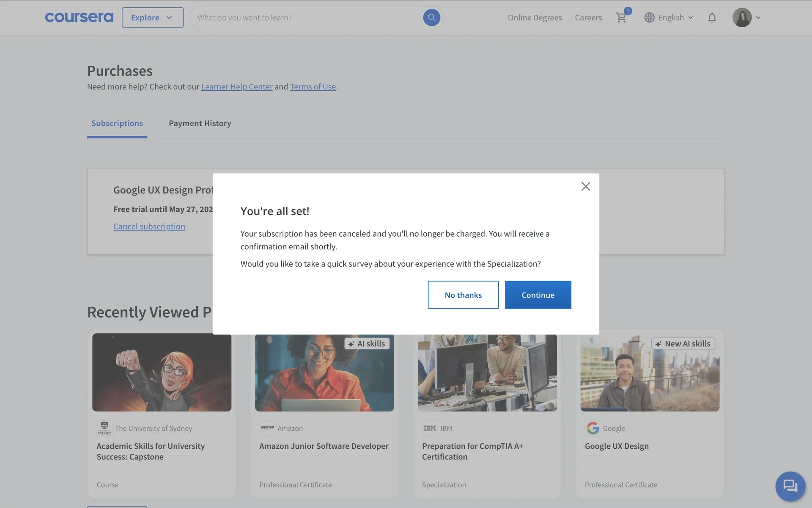Select the Subscriptions tab
The width and height of the screenshot is (812, 508).
click(x=117, y=123)
